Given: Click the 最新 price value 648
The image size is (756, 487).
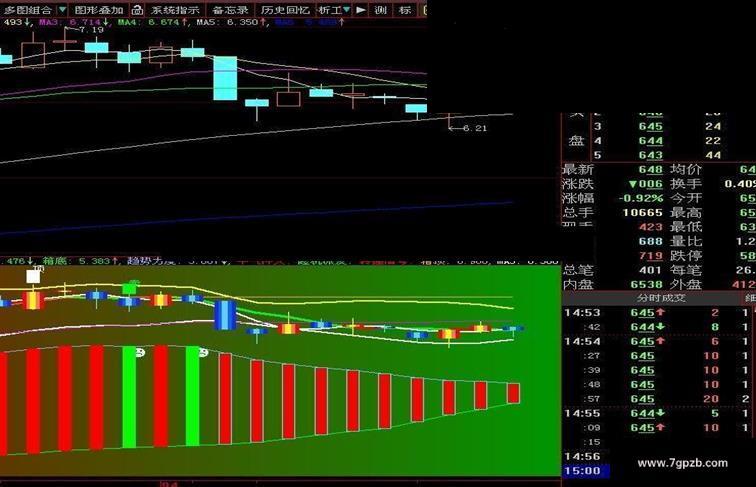Looking at the screenshot, I should pyautogui.click(x=650, y=170).
